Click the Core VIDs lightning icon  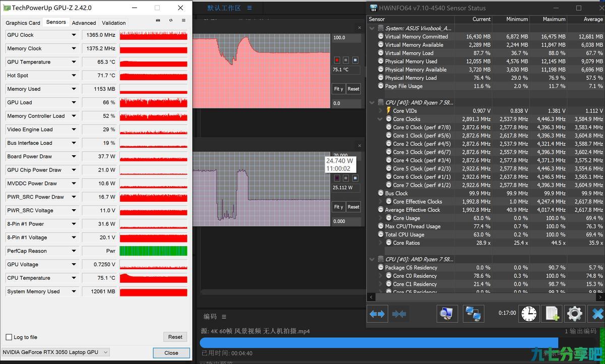[388, 110]
